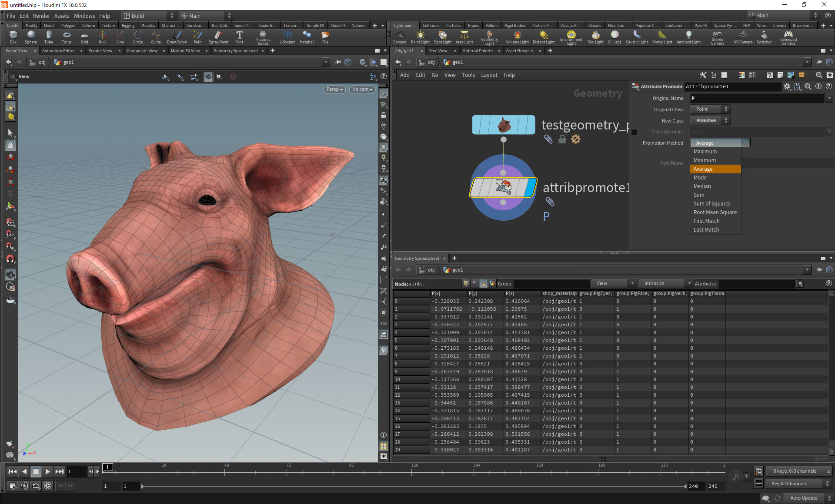The image size is (835, 504).
Task: Play the timeline forward
Action: pos(48,471)
